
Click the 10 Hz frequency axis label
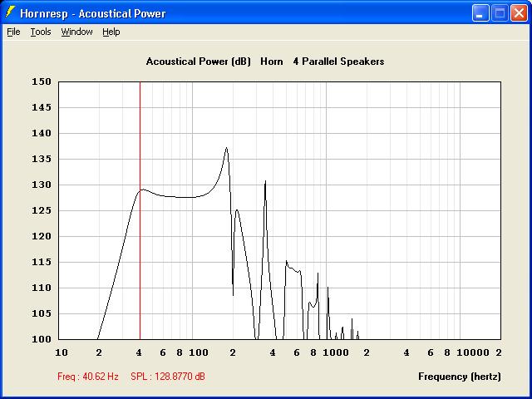tap(62, 352)
